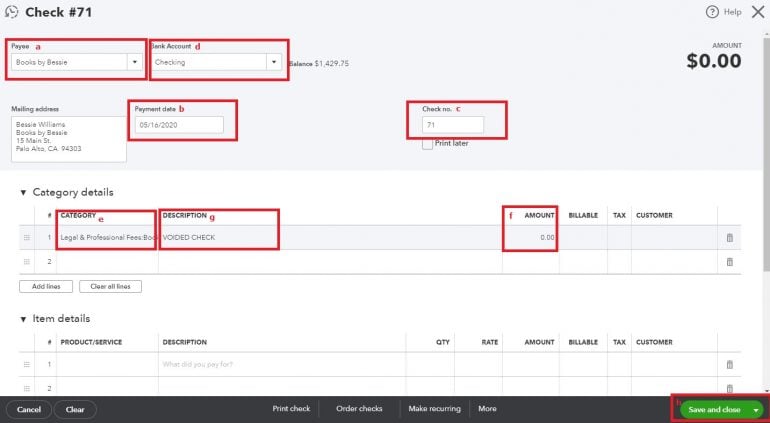Click drag handle of item details row 1
The height and width of the screenshot is (423, 770).
[x=27, y=364]
